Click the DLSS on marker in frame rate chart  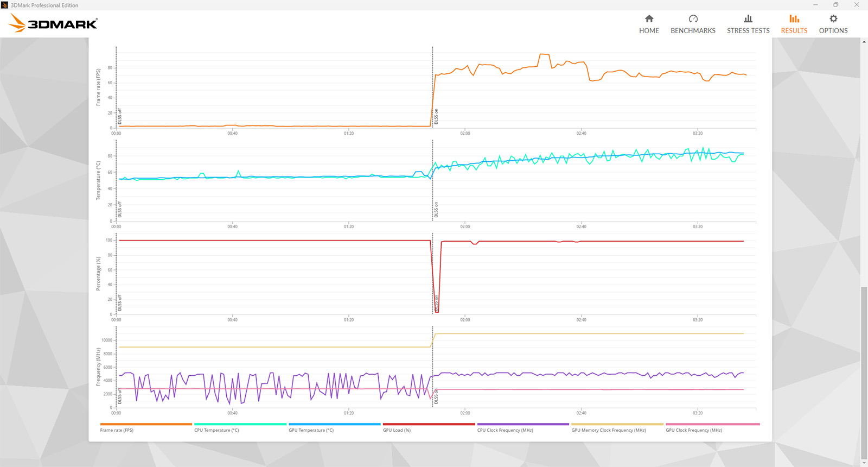click(436, 117)
